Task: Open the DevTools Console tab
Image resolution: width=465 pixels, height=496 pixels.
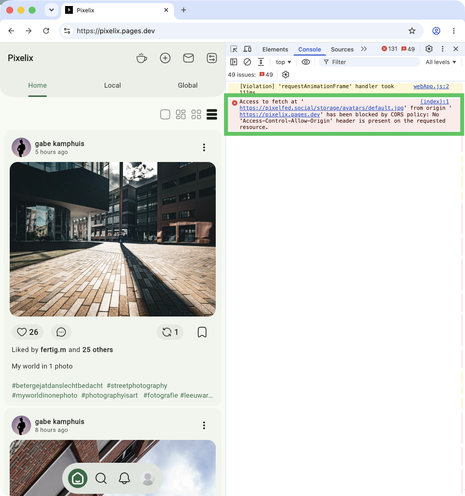Action: [x=309, y=49]
